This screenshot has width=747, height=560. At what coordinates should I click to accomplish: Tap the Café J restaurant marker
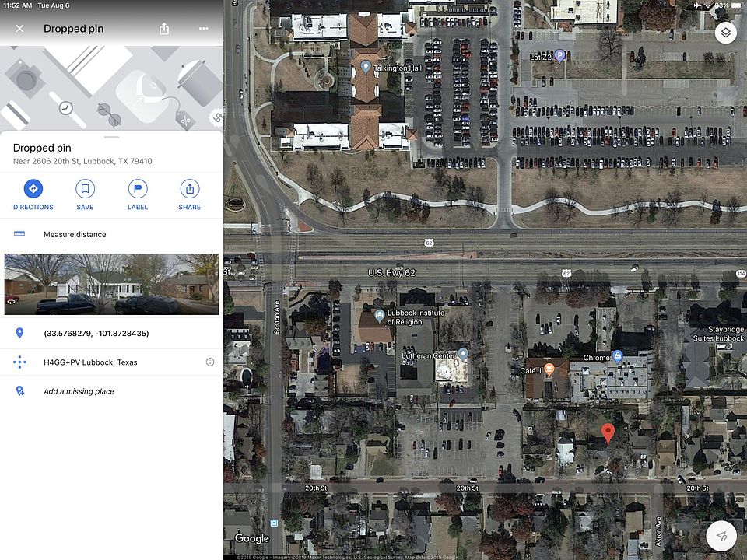click(x=549, y=370)
